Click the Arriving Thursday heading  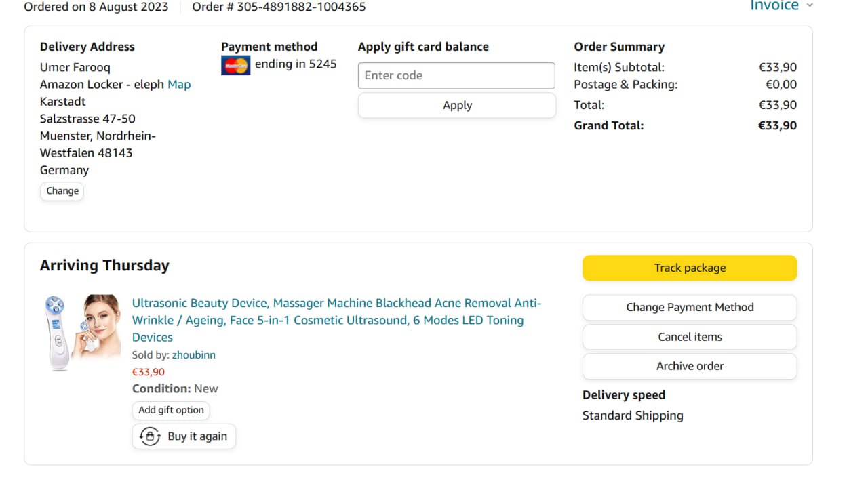click(x=104, y=266)
